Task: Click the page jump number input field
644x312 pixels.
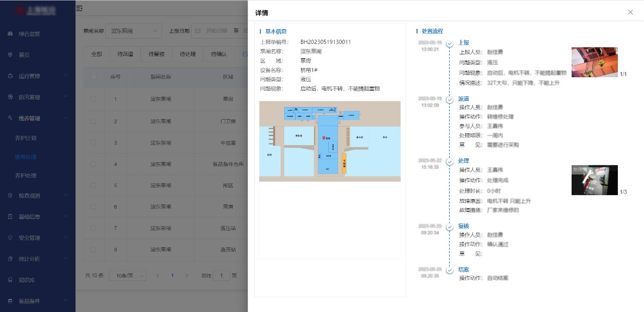Action: 221,276
